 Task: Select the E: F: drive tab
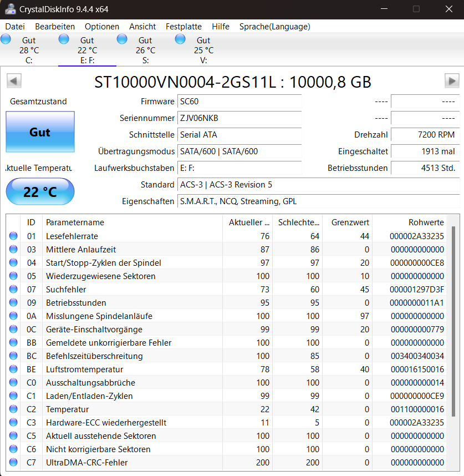(88, 50)
